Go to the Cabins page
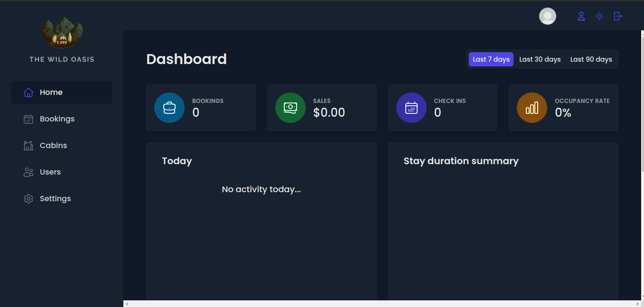 point(53,146)
